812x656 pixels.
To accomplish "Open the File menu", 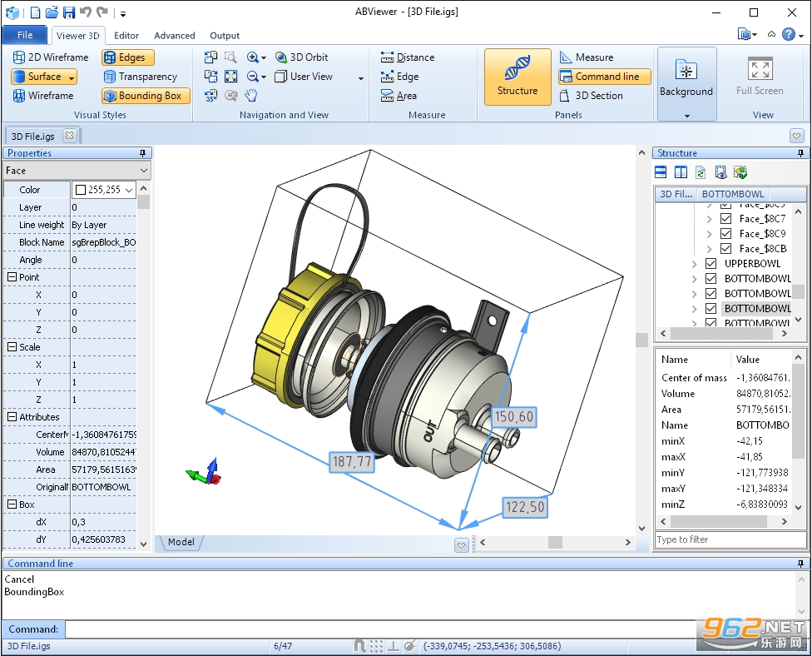I will (25, 35).
